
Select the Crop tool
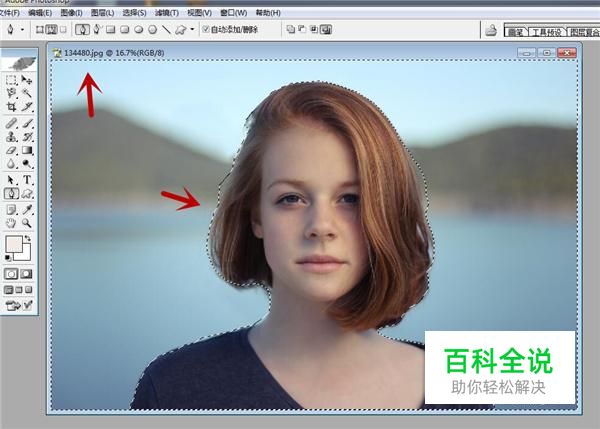pyautogui.click(x=11, y=106)
